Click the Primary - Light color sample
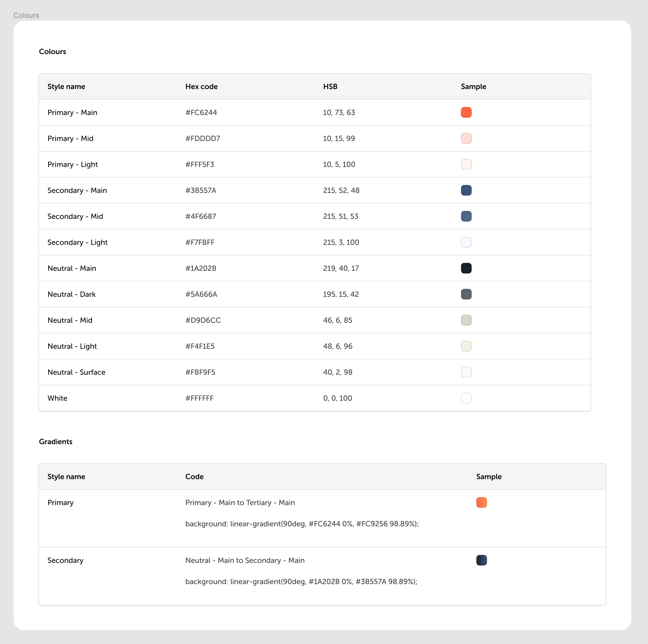The image size is (648, 644). click(466, 164)
